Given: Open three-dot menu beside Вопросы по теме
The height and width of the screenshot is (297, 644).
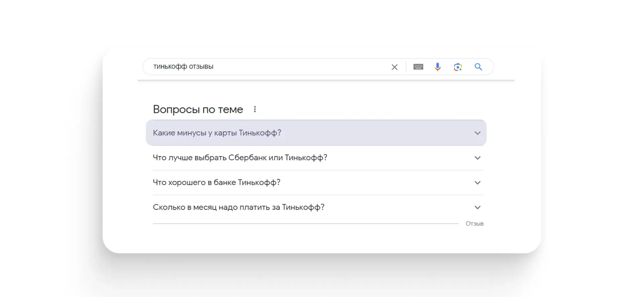Looking at the screenshot, I should [x=255, y=109].
